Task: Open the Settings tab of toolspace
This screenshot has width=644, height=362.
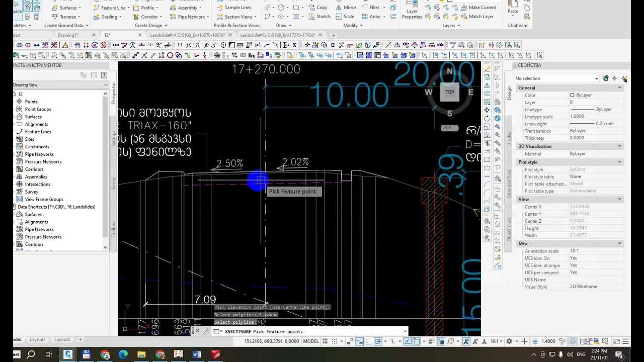Action: click(114, 138)
